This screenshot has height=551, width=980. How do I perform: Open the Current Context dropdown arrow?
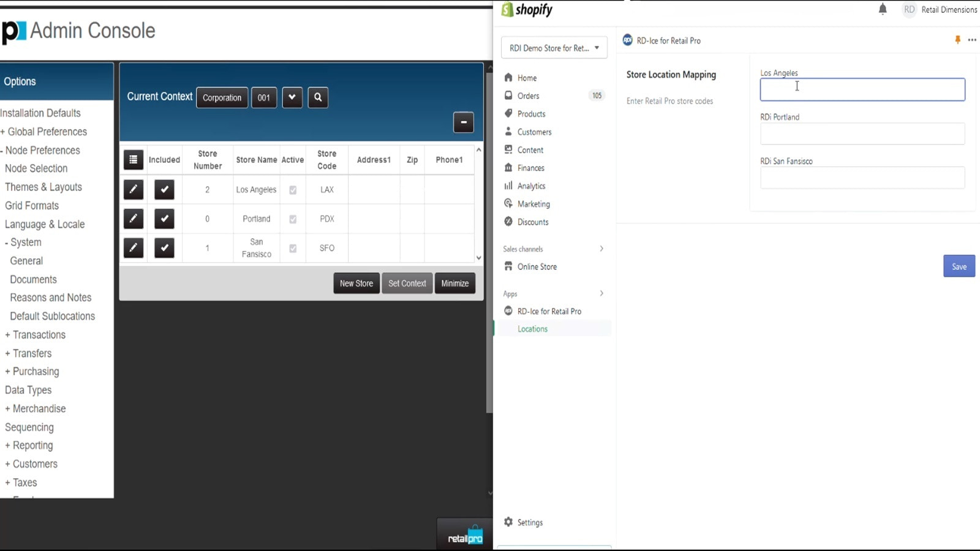292,97
